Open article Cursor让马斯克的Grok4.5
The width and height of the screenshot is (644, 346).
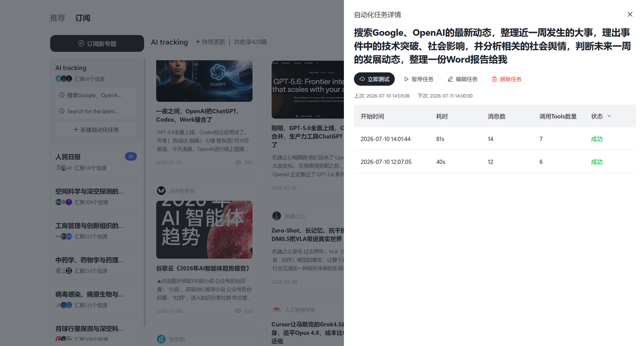308,333
